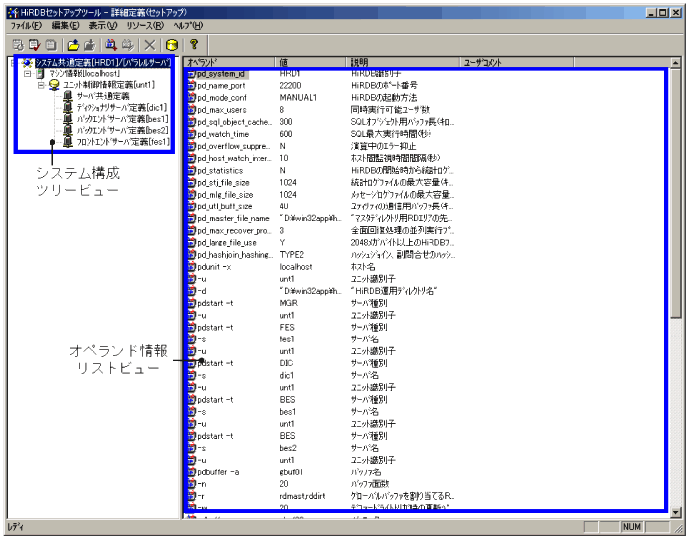
Task: Click the yellow database cylinder toolbar icon
Action: [x=172, y=45]
